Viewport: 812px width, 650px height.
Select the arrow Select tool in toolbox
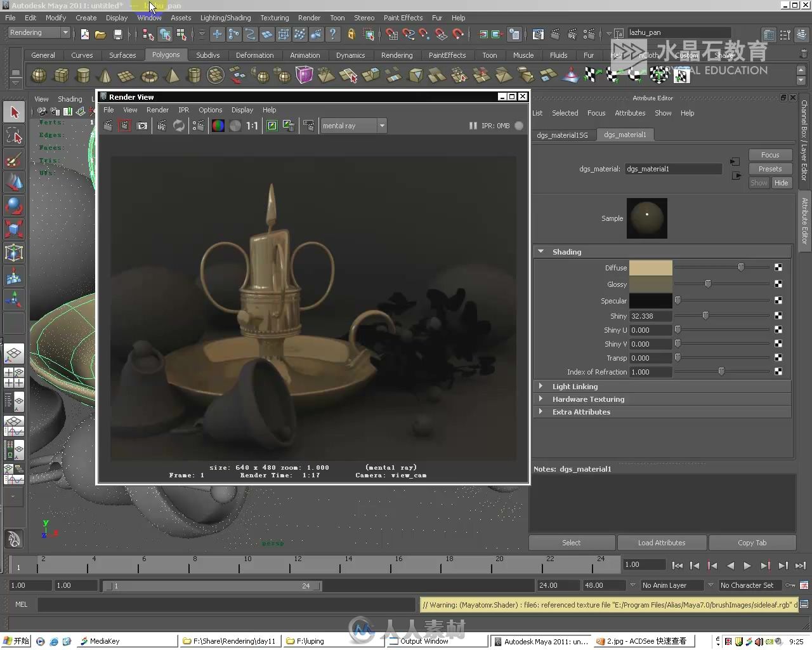pos(14,112)
